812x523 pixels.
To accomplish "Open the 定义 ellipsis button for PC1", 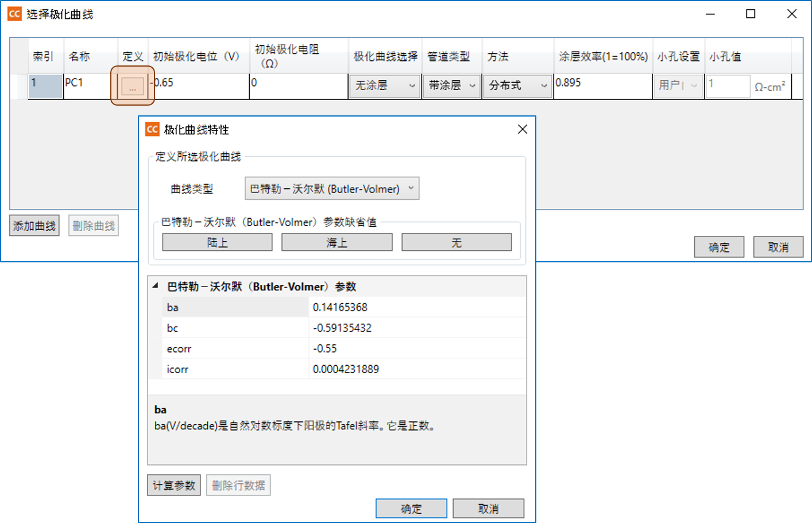I will tap(133, 87).
